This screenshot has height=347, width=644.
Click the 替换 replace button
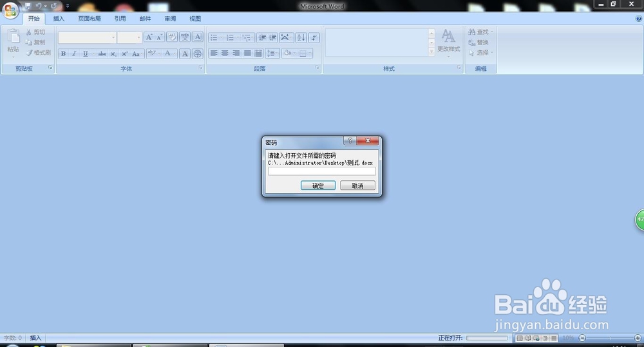tap(478, 42)
